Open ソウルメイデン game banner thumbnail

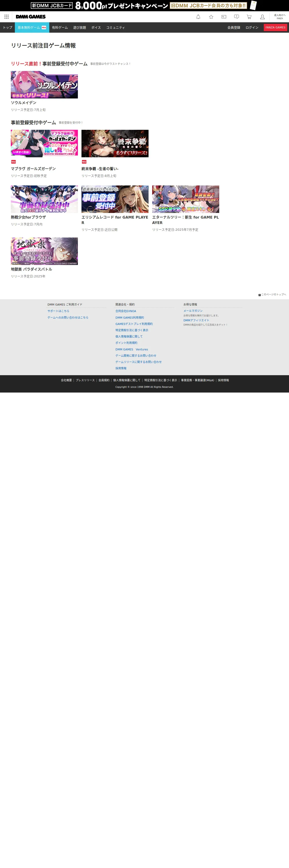coord(44,85)
